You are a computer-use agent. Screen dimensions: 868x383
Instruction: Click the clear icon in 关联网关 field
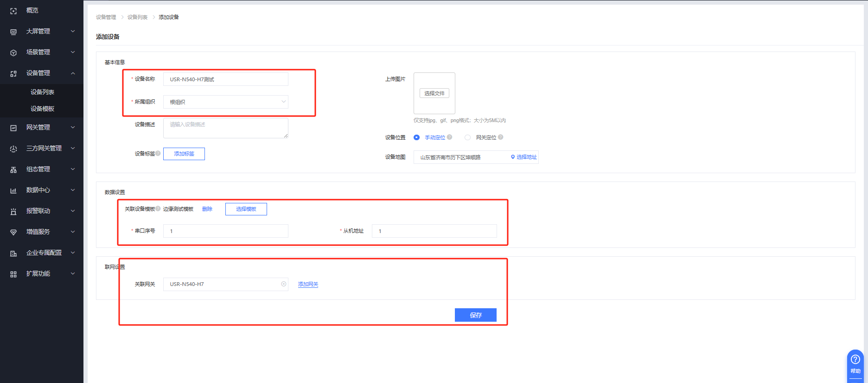[283, 284]
